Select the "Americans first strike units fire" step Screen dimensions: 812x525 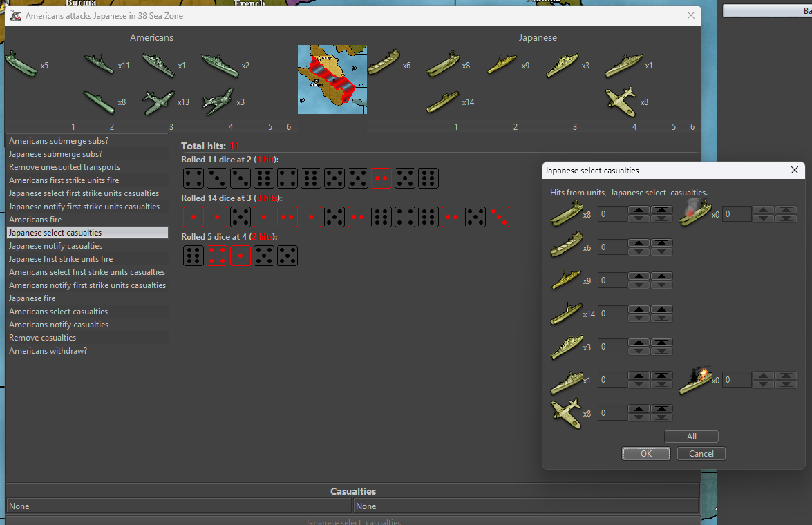pos(87,180)
